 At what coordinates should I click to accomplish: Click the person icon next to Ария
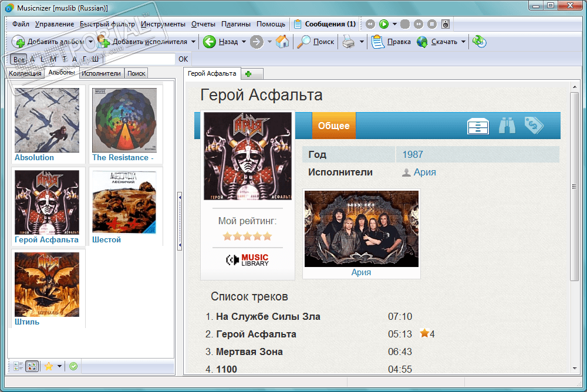406,173
